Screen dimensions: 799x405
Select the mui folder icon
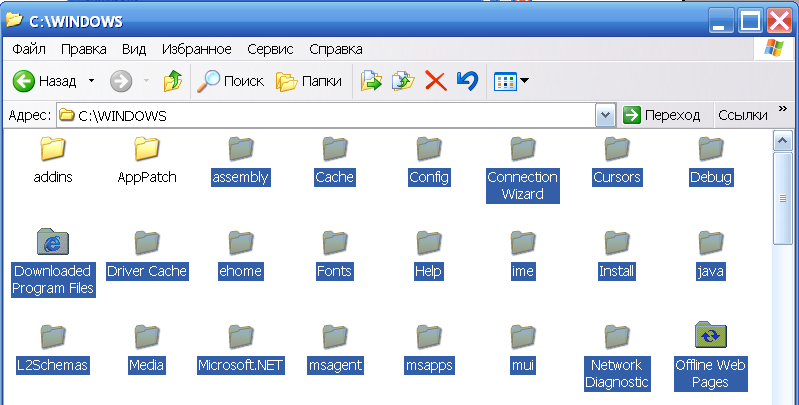pyautogui.click(x=523, y=336)
